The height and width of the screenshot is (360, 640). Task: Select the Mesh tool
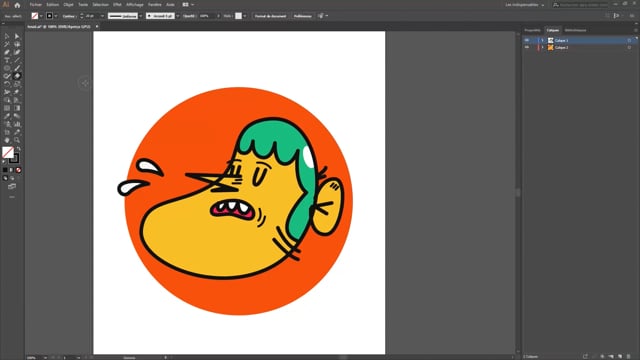click(7, 108)
